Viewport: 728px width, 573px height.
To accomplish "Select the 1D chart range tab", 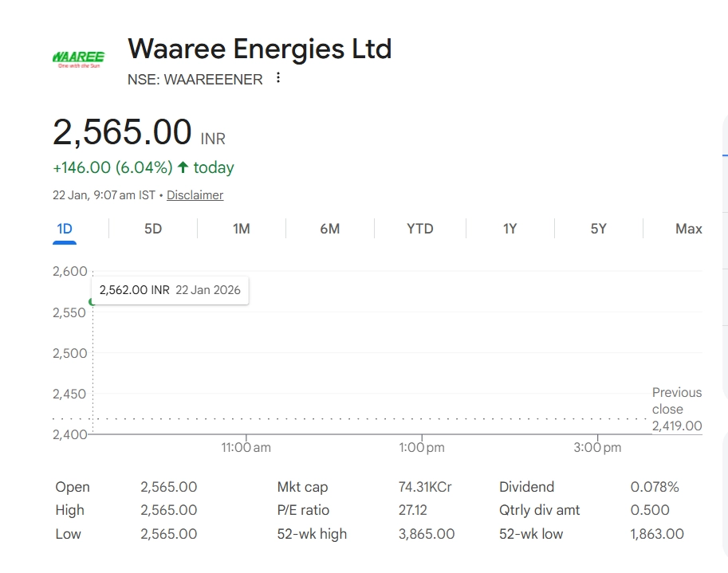I will coord(65,229).
